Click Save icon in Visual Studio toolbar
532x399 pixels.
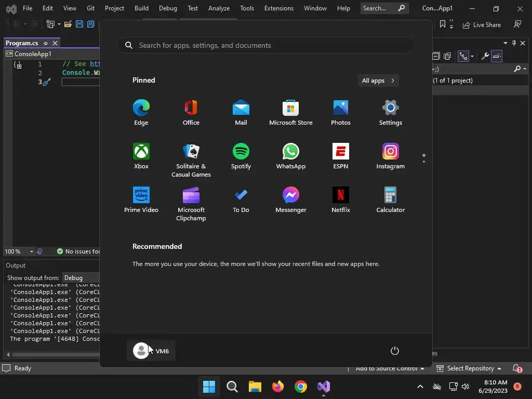tap(79, 24)
